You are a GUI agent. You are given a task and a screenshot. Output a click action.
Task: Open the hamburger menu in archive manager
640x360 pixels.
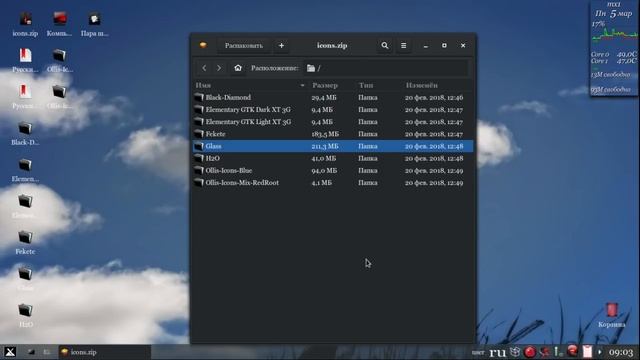coord(403,45)
